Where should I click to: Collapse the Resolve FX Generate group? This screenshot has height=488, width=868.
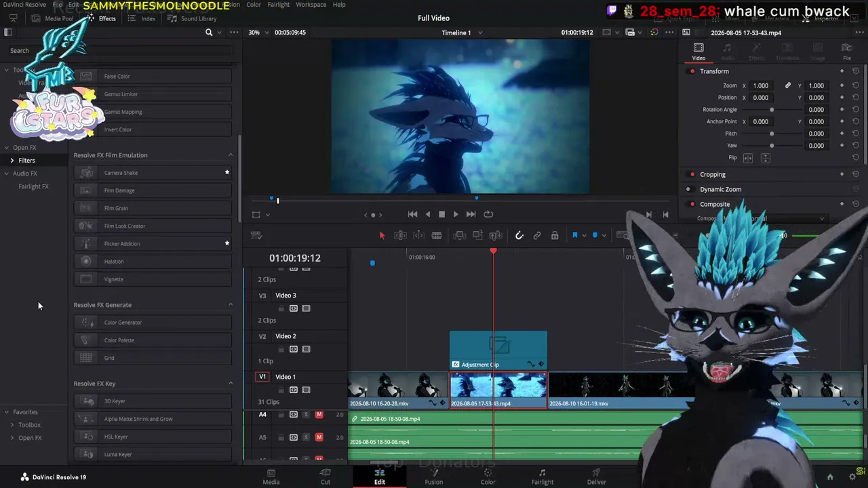(x=230, y=305)
